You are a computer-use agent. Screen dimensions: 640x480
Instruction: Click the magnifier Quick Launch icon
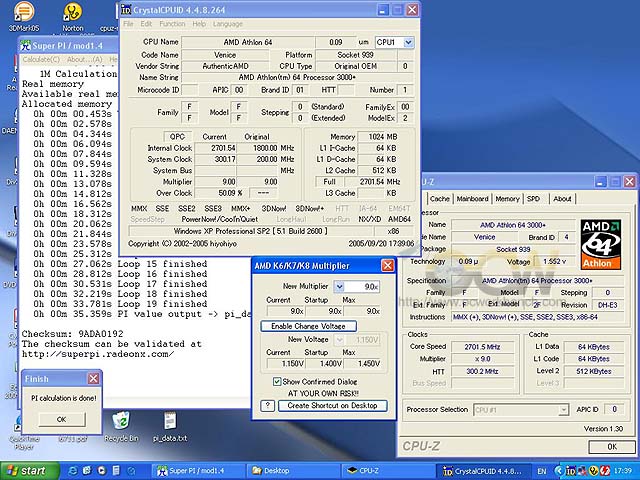click(130, 471)
